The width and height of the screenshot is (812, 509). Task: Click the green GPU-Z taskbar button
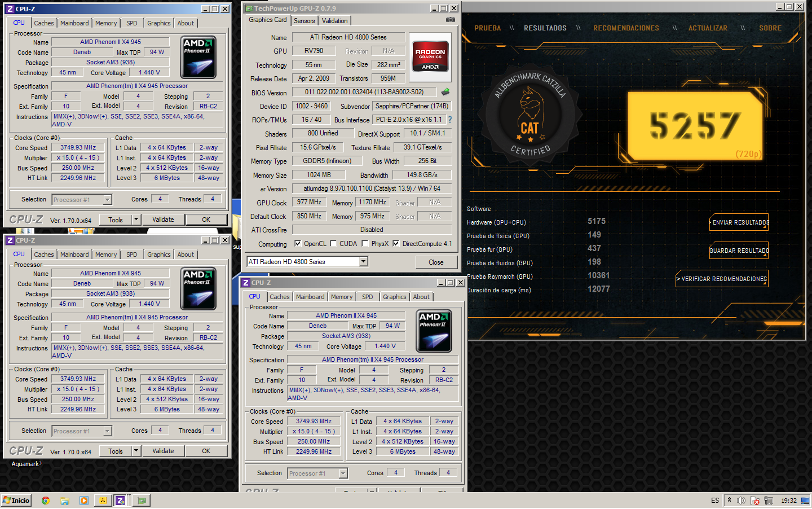[x=142, y=501]
